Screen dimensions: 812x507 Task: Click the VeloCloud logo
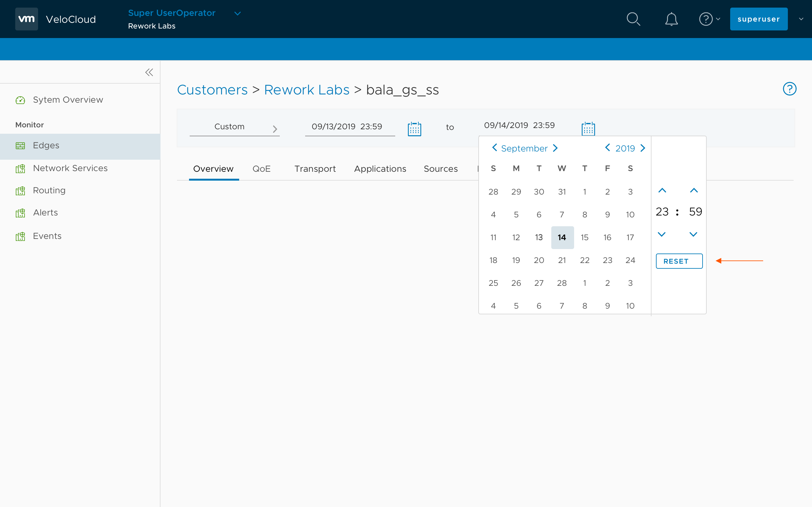click(x=26, y=19)
